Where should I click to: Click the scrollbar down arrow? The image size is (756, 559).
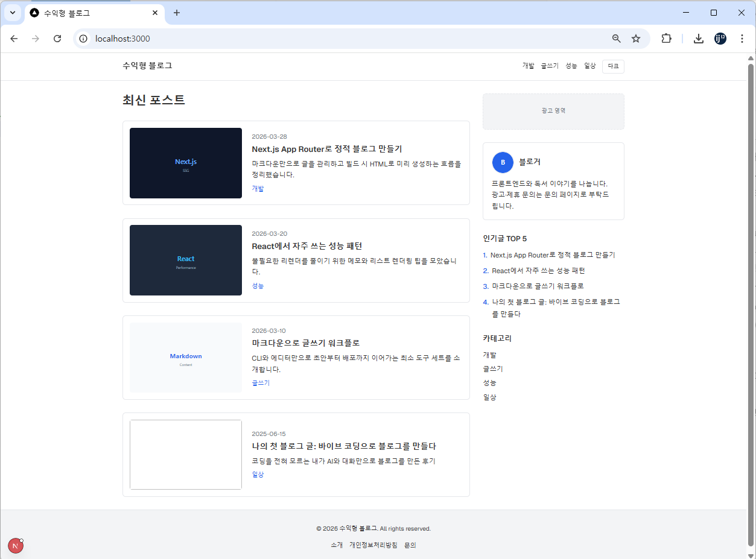[751, 554]
